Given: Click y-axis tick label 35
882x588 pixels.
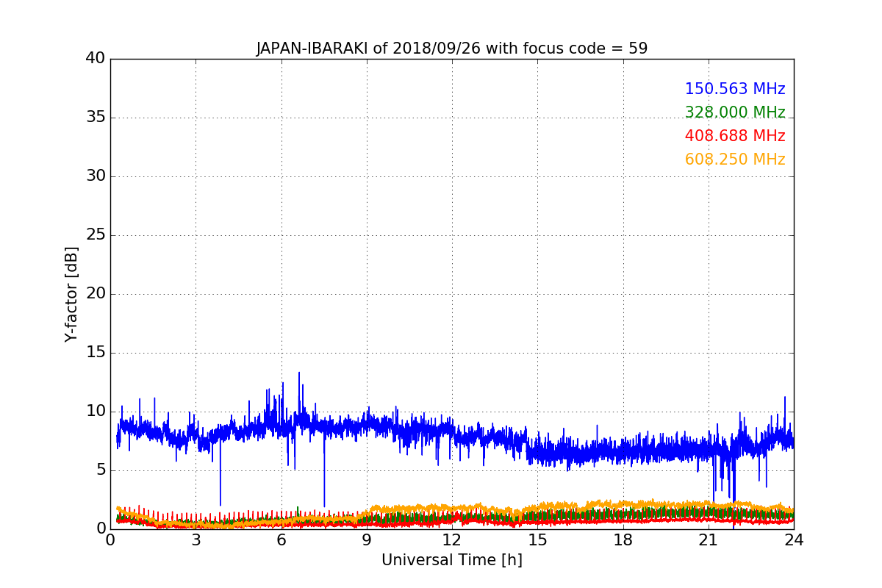Looking at the screenshot, I should tap(96, 118).
